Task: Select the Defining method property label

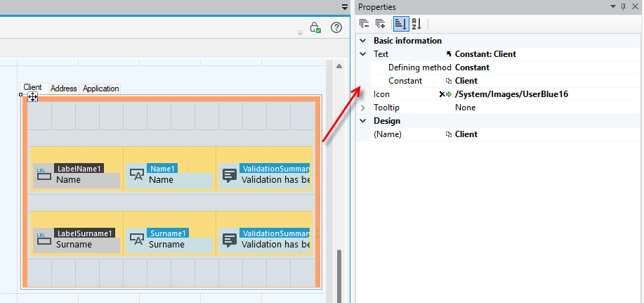Action: pyautogui.click(x=420, y=67)
